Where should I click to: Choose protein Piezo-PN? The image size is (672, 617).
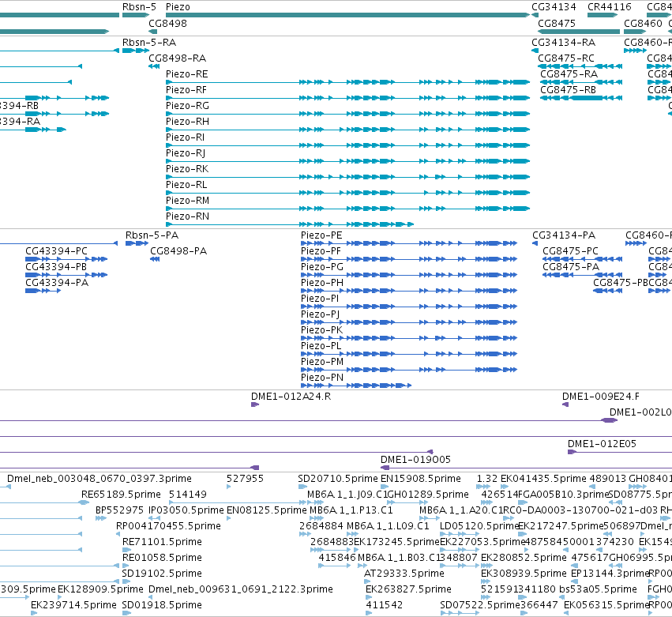(x=322, y=378)
